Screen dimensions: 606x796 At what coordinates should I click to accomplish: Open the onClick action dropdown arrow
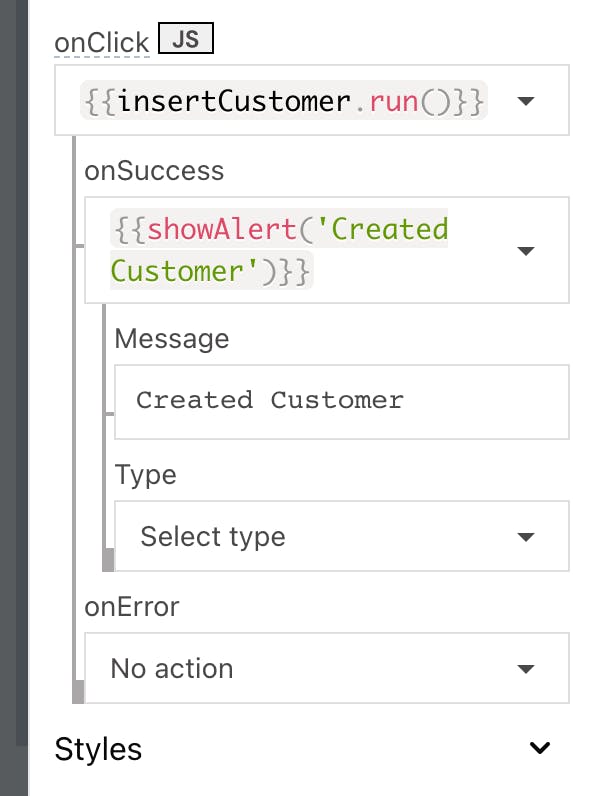(526, 101)
